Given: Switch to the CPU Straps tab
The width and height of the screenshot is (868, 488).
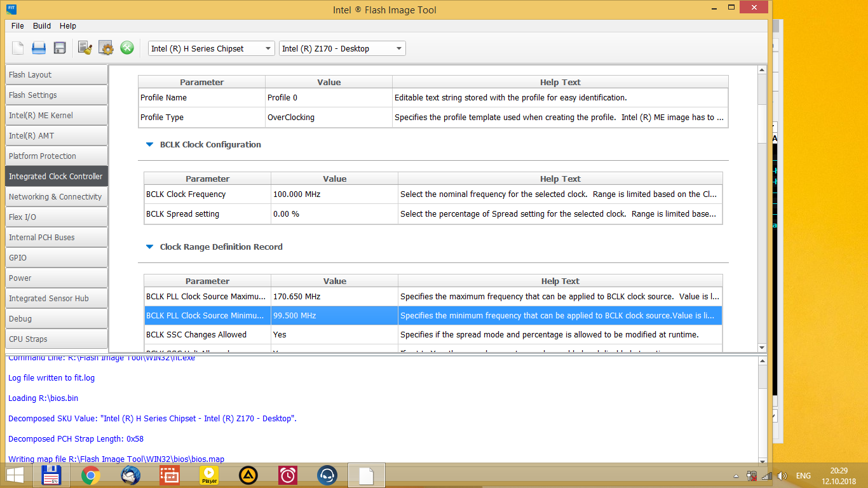Looking at the screenshot, I should (56, 339).
